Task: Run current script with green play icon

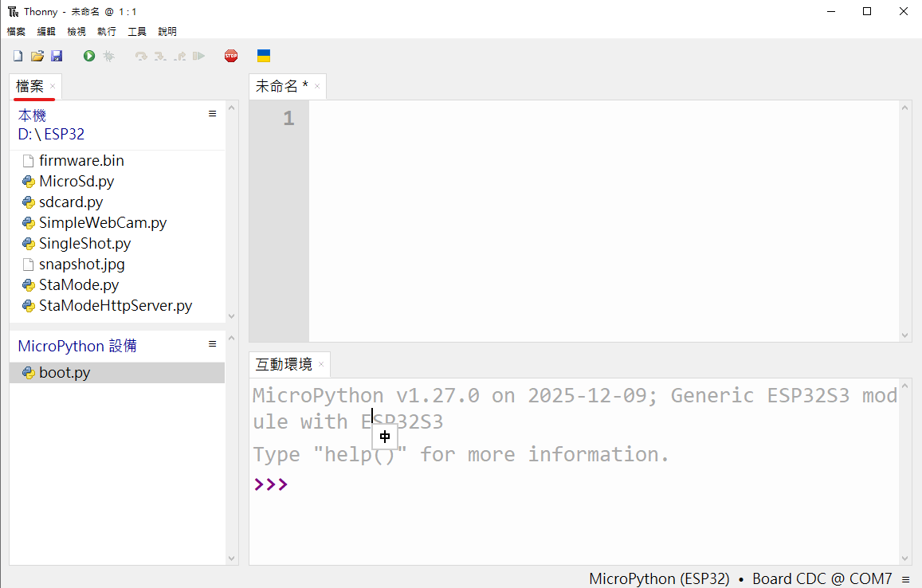Action: pyautogui.click(x=89, y=56)
